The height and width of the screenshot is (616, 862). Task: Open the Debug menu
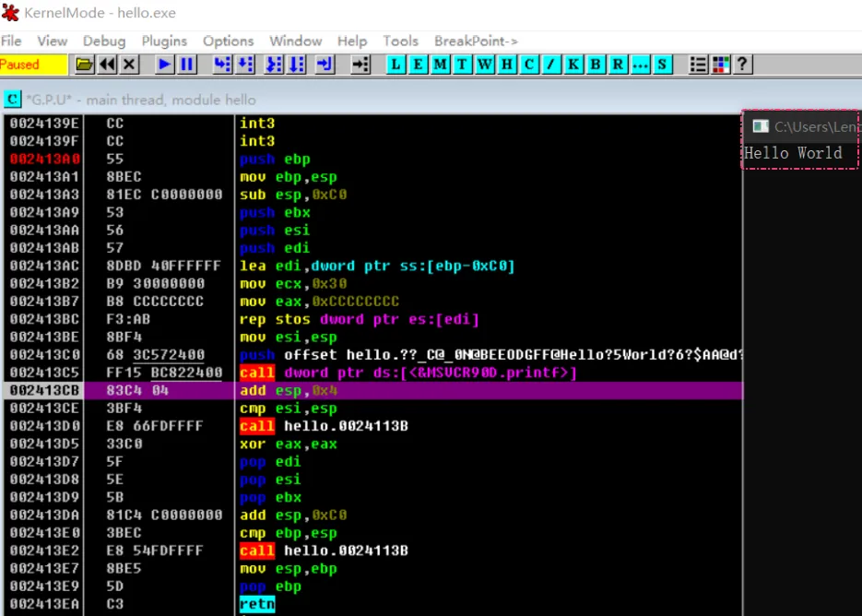tap(103, 41)
